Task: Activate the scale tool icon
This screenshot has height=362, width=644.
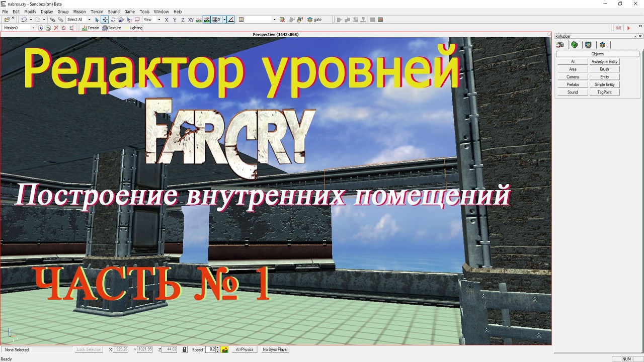Action: pos(121,20)
